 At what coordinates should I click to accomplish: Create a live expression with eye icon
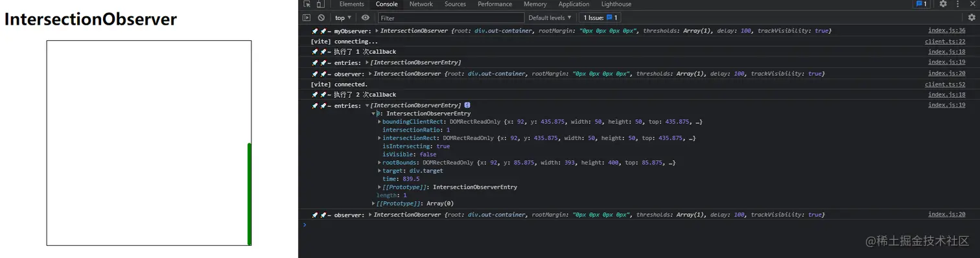coord(366,18)
